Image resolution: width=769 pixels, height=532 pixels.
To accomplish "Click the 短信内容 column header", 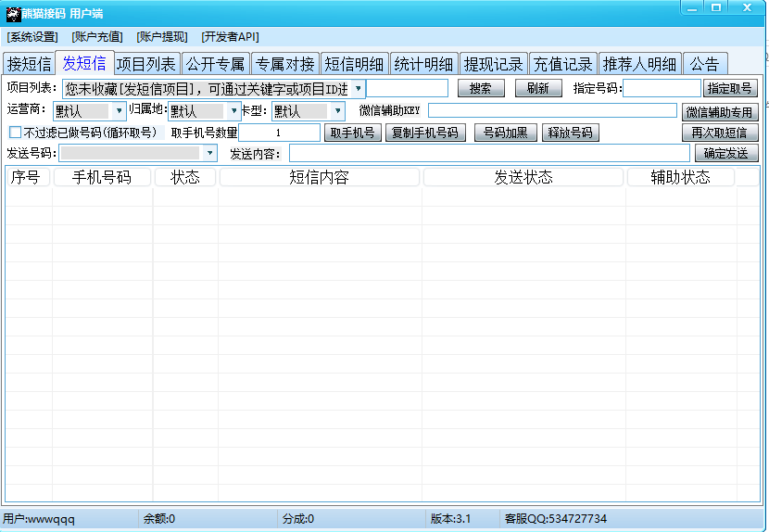I will click(320, 177).
